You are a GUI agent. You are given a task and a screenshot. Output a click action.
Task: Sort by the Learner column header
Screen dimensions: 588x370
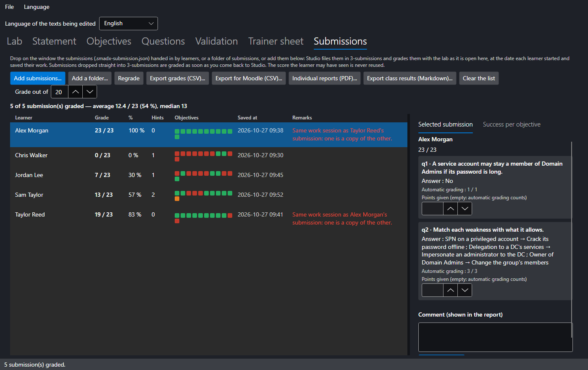click(x=24, y=118)
